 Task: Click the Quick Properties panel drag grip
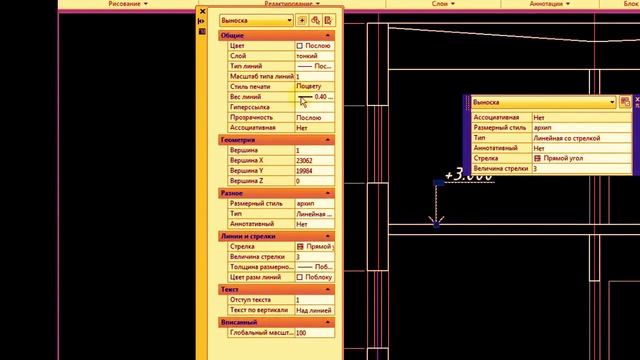467,102
